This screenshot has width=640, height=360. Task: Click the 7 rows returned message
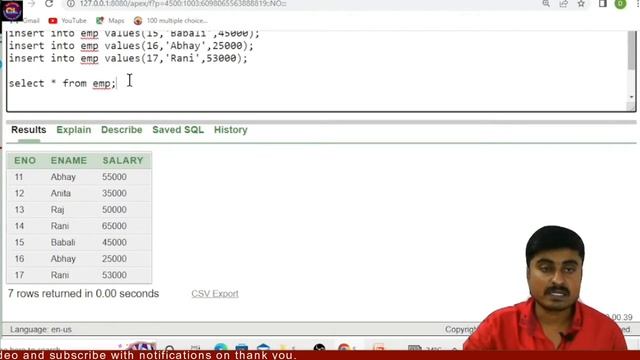click(x=83, y=293)
